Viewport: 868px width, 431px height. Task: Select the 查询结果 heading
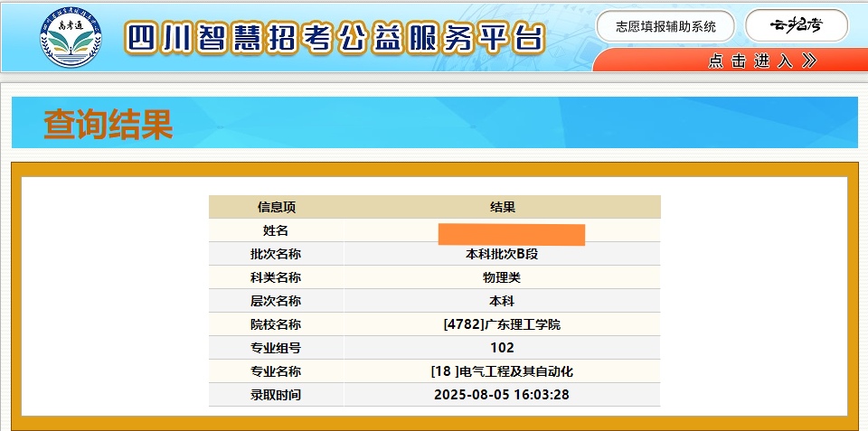coord(108,125)
